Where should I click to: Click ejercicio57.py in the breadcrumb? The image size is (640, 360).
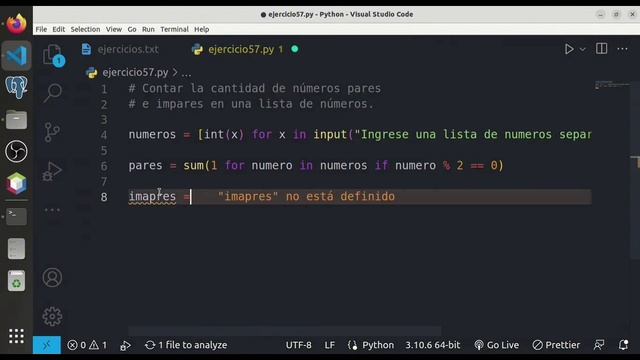(135, 73)
